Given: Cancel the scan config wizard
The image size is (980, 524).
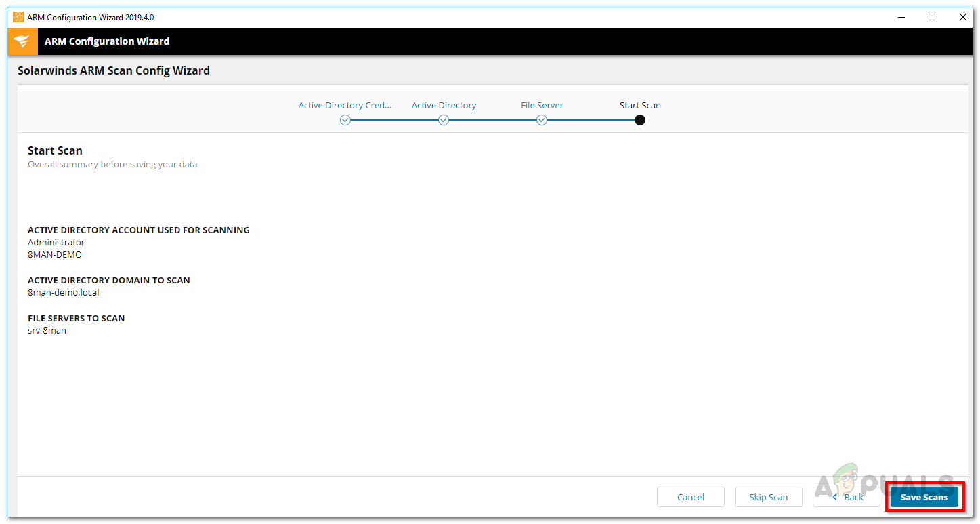Looking at the screenshot, I should [691, 497].
